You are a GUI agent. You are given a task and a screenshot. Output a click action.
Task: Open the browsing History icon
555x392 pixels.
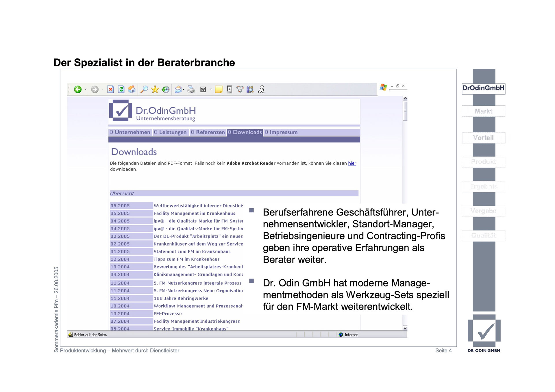166,90
